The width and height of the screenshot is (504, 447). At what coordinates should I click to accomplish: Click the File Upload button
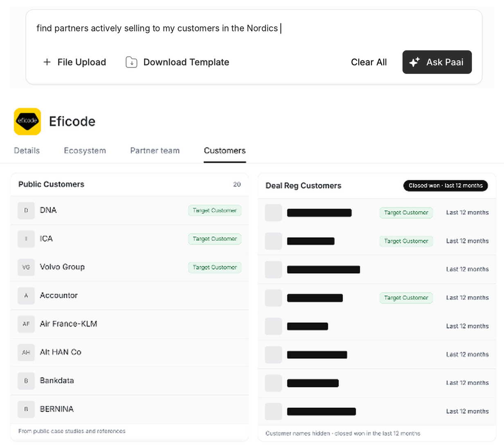coord(74,62)
